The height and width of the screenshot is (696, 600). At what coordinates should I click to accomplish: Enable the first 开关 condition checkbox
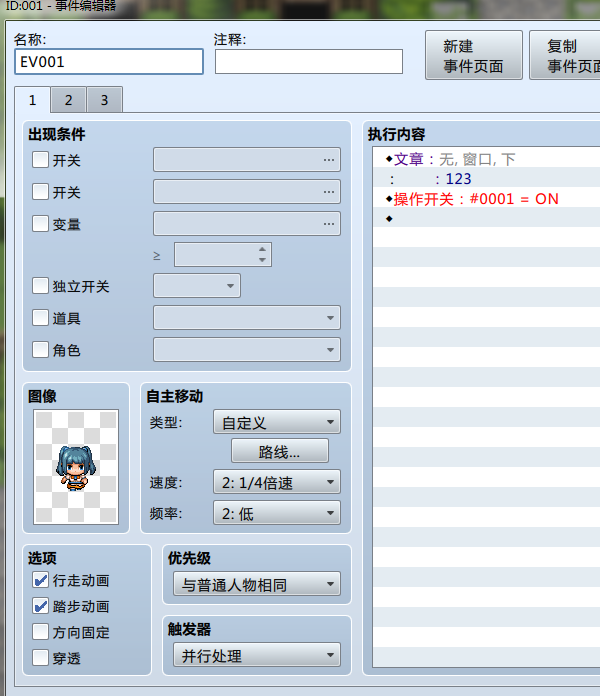(x=40, y=160)
